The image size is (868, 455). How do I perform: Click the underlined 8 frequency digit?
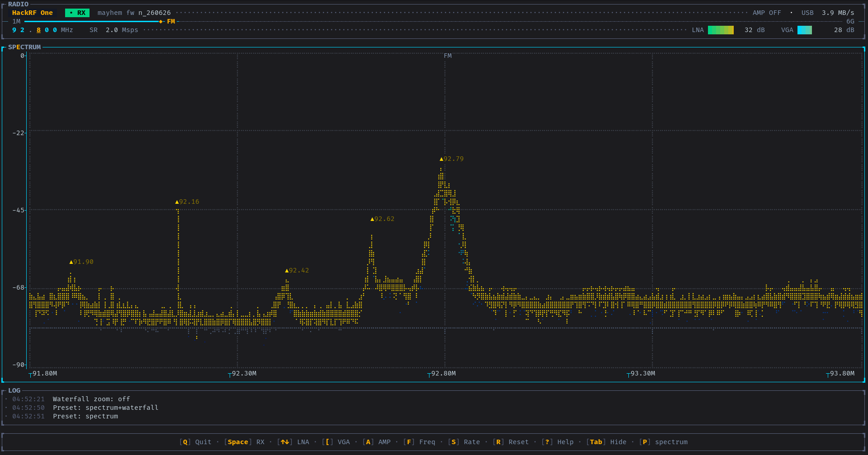pyautogui.click(x=38, y=30)
